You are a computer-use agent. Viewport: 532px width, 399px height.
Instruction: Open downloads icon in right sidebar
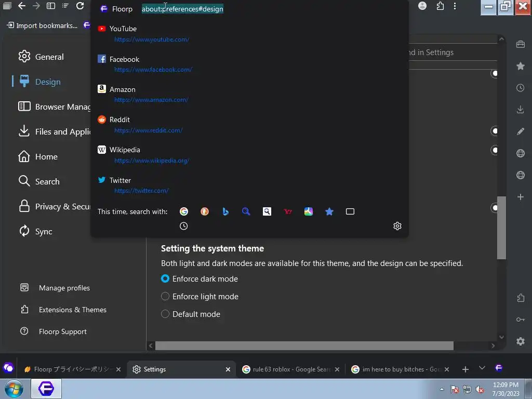521,110
